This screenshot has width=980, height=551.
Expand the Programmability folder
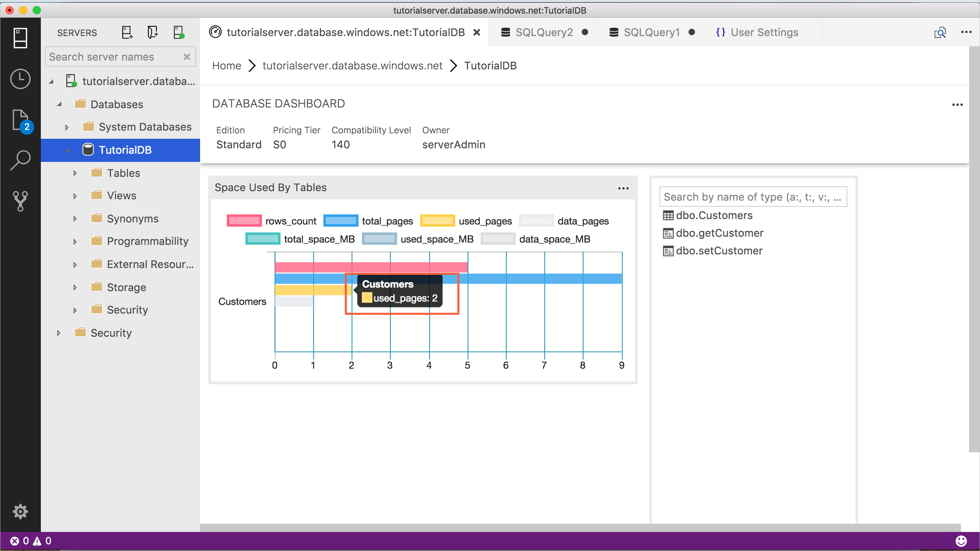(75, 242)
